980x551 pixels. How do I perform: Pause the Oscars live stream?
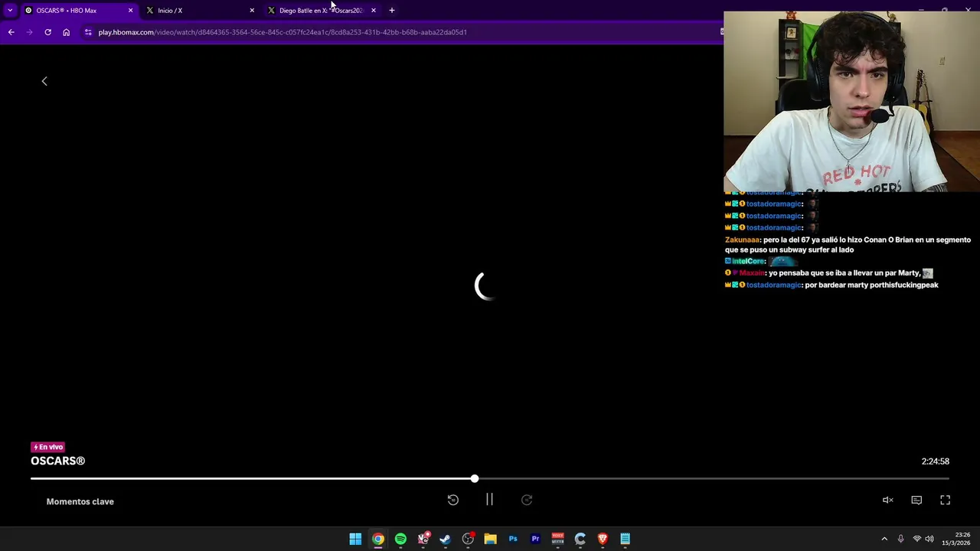[x=489, y=500]
